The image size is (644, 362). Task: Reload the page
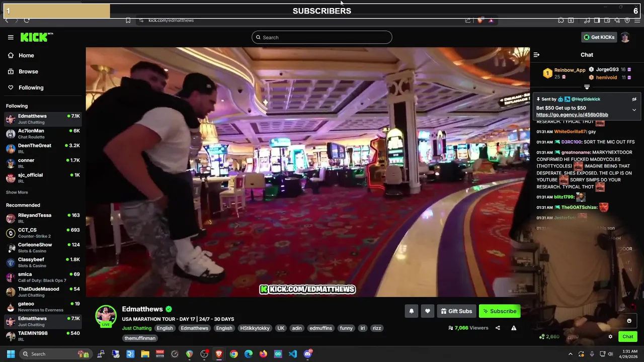(x=26, y=20)
